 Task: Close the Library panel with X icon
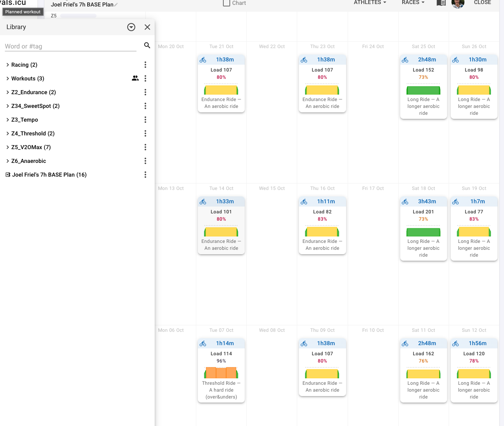coord(147,27)
